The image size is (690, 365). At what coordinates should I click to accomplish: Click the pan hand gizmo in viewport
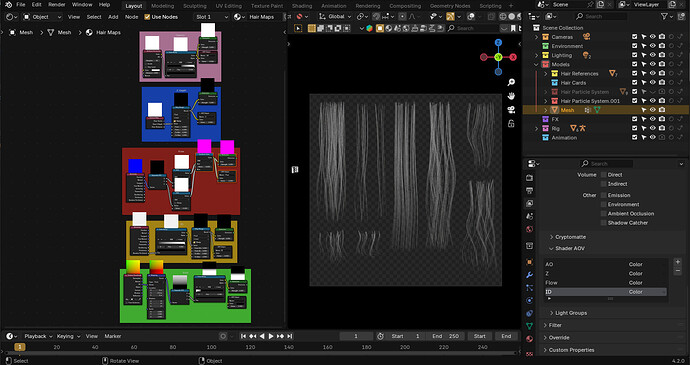pos(511,96)
